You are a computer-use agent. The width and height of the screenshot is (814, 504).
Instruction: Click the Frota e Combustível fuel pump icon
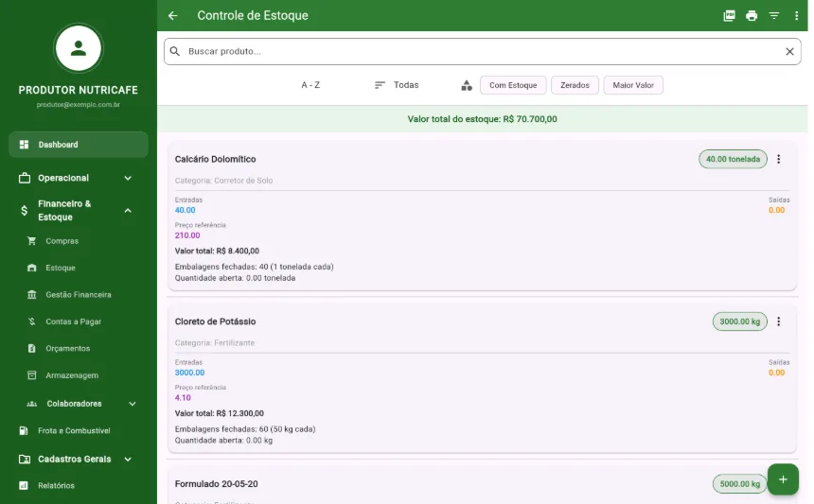click(x=24, y=431)
